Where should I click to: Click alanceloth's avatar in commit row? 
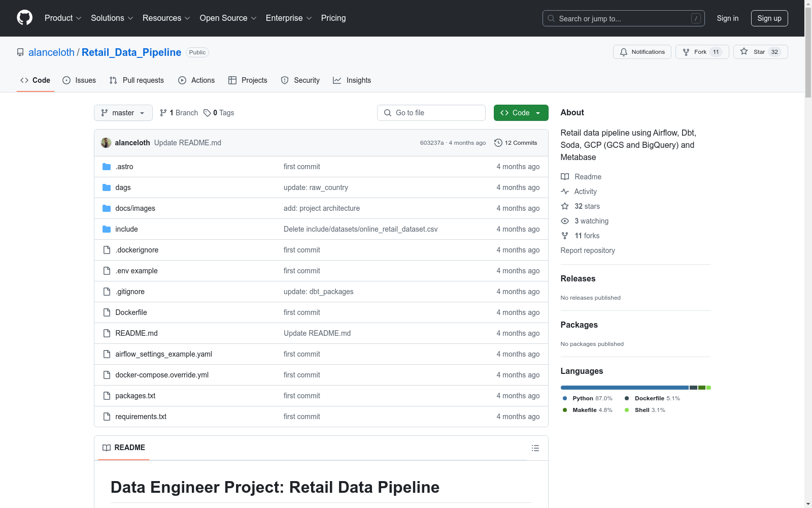(x=106, y=143)
